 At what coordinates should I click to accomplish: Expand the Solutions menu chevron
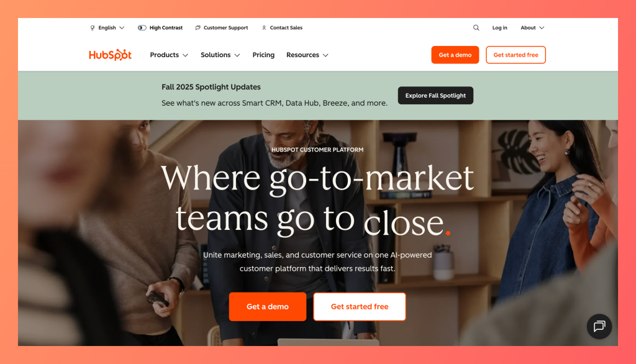237,55
